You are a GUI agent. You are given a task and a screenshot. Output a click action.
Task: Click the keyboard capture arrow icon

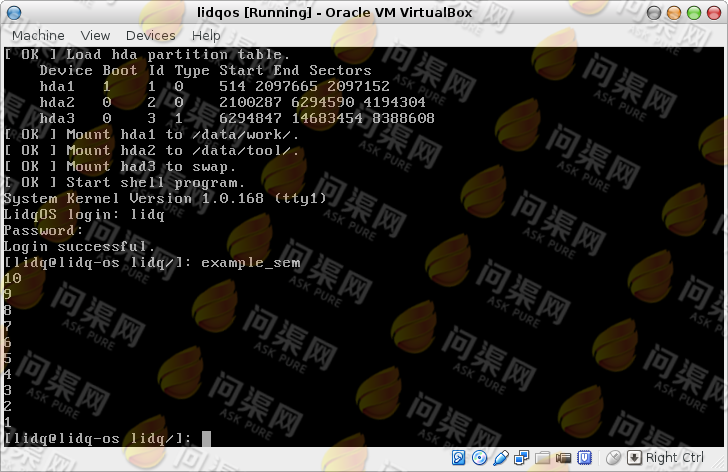634,458
